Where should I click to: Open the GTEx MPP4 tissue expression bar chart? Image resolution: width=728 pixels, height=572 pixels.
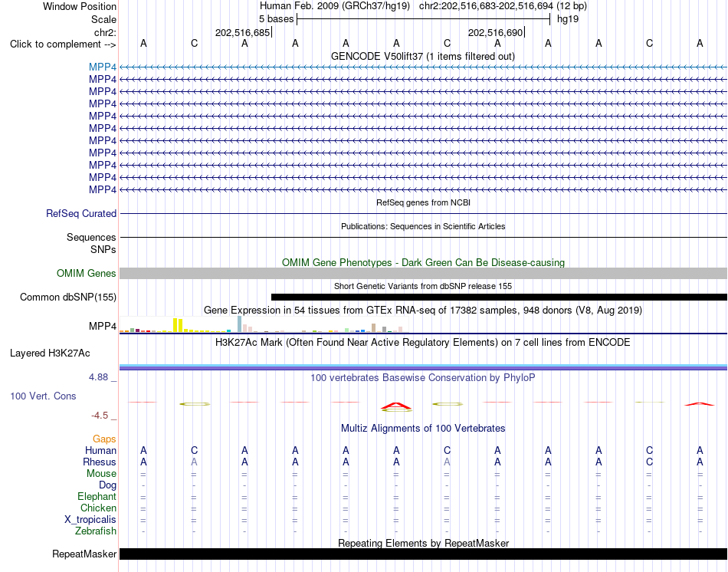point(264,324)
